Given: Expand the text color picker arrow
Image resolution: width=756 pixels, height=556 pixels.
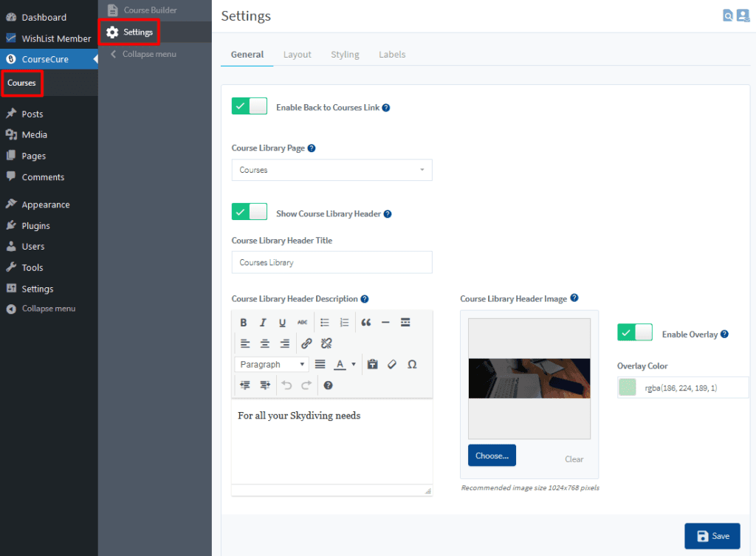Looking at the screenshot, I should [354, 364].
